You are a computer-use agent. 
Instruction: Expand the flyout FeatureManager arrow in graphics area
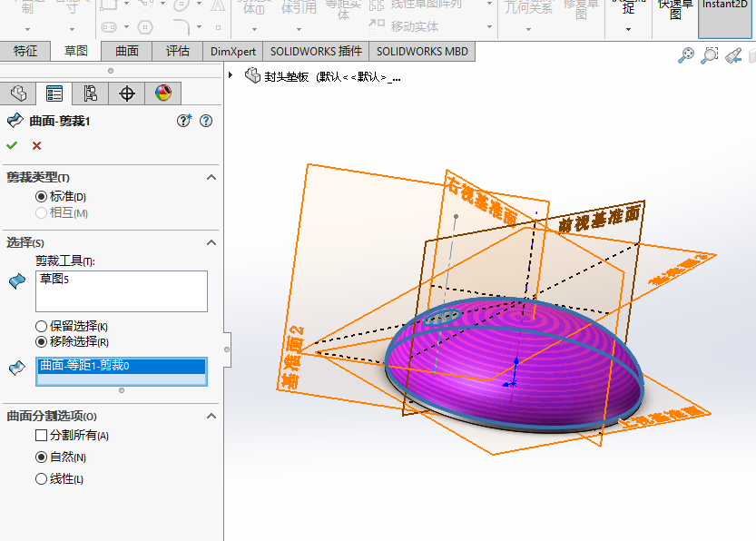pos(232,76)
